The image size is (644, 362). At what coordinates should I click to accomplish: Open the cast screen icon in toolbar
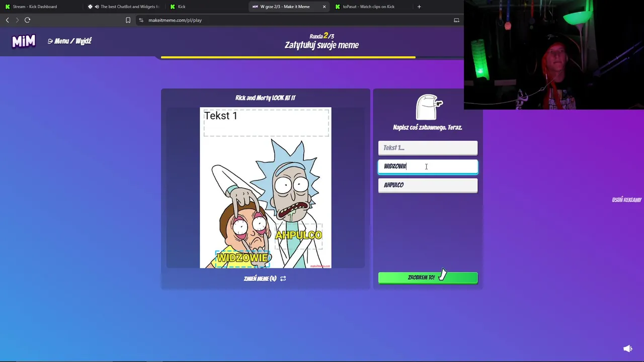point(456,20)
